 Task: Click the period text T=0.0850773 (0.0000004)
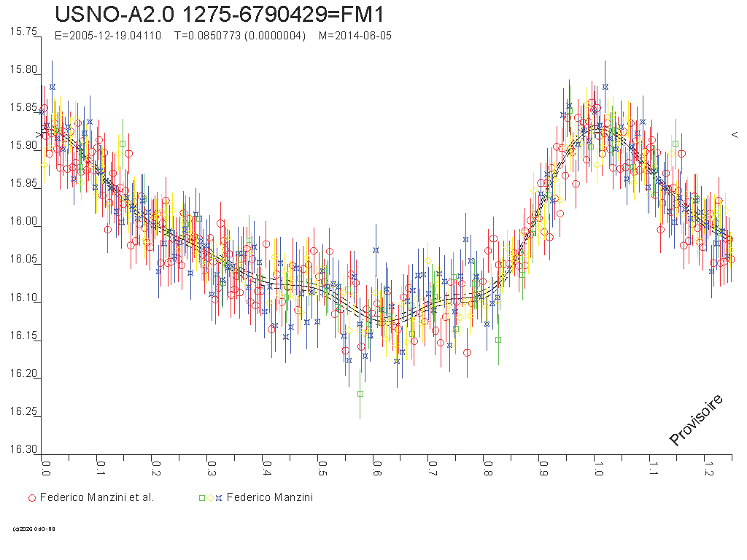(240, 36)
